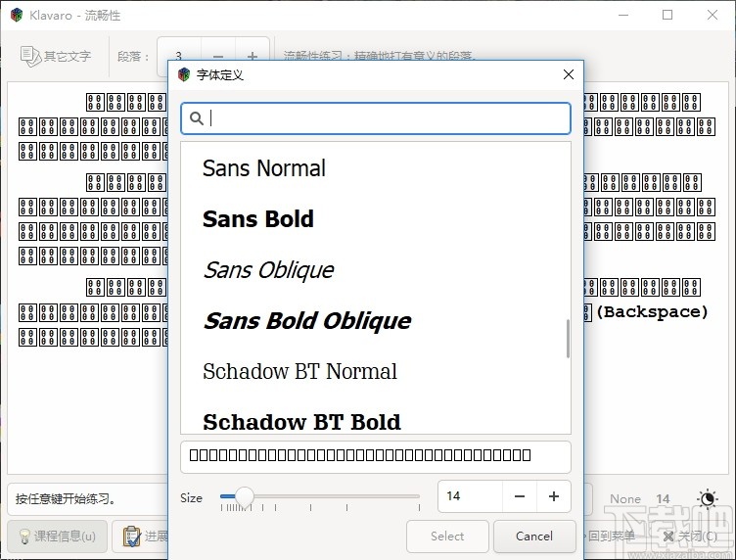Click the search magnifier icon in font dialog

[x=197, y=118]
